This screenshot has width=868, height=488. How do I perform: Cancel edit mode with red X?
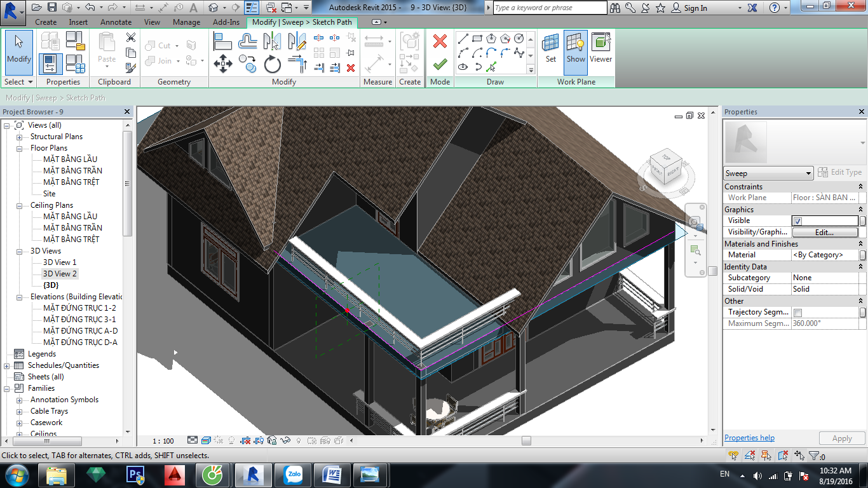pyautogui.click(x=440, y=42)
